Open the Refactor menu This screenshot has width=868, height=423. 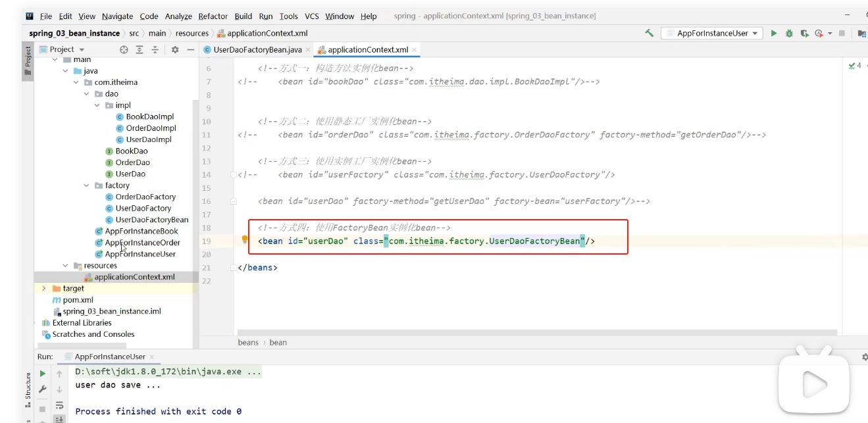213,16
